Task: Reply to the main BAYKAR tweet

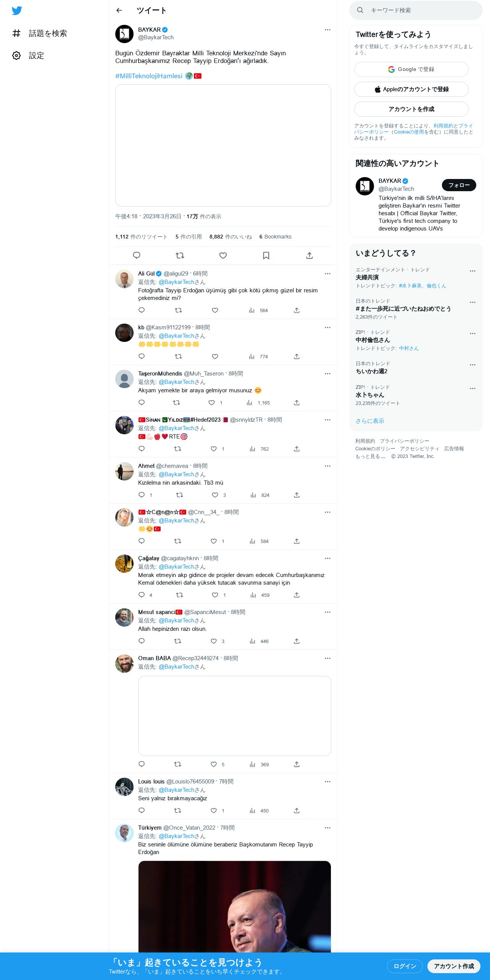Action: (137, 255)
